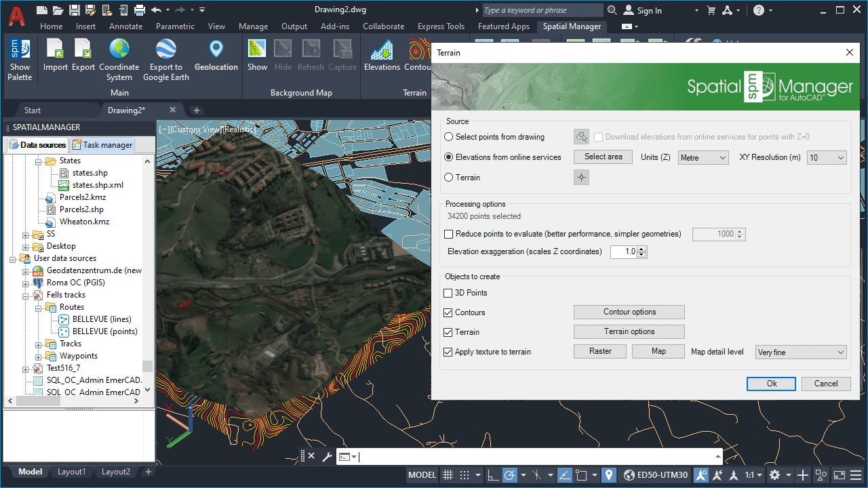Open Terrain options
Viewport: 868px width, 488px height.
click(629, 331)
